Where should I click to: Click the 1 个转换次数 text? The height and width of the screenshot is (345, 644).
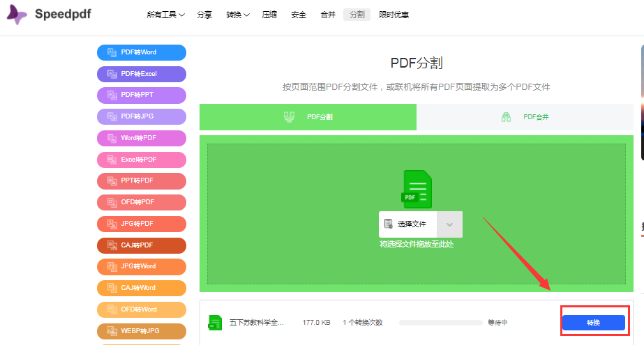click(x=363, y=323)
